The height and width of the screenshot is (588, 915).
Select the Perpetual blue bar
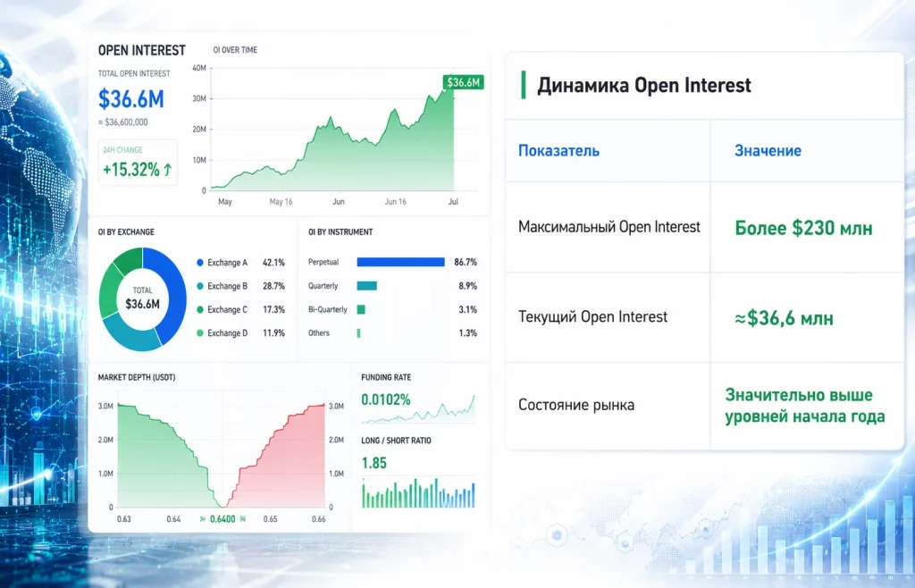400,262
